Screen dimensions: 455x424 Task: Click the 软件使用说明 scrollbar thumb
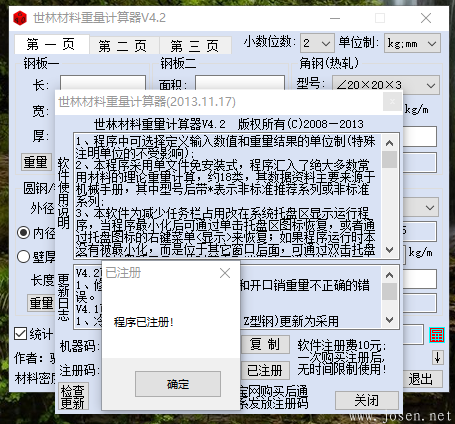click(x=389, y=159)
